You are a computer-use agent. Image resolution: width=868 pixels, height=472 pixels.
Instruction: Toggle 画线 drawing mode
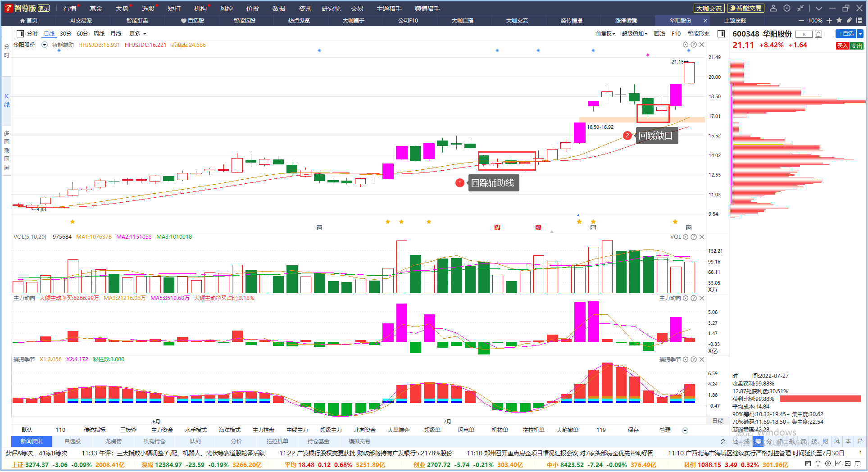(x=659, y=34)
